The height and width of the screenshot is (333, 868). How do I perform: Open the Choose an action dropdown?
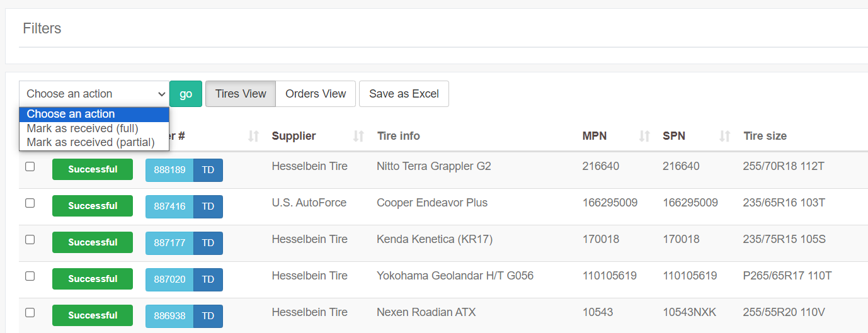(94, 94)
